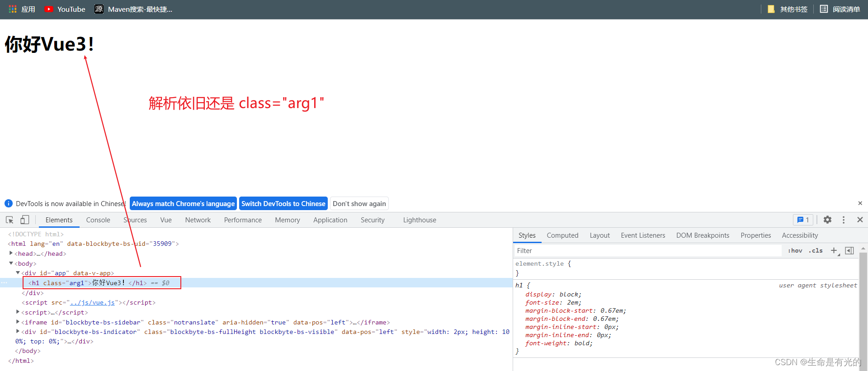Collapse the div id="app" node
This screenshot has width=868, height=371.
18,273
